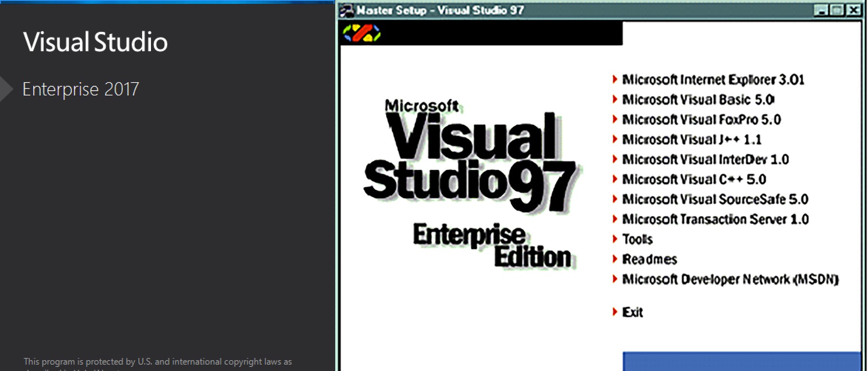The width and height of the screenshot is (868, 371).
Task: Install Microsoft Visual C++ 5.0
Action: (x=694, y=180)
